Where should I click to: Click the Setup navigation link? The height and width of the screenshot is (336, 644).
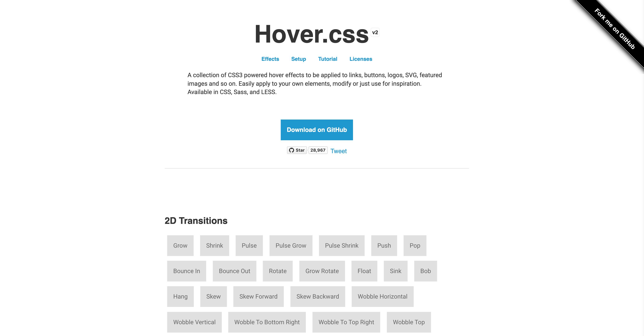point(299,59)
